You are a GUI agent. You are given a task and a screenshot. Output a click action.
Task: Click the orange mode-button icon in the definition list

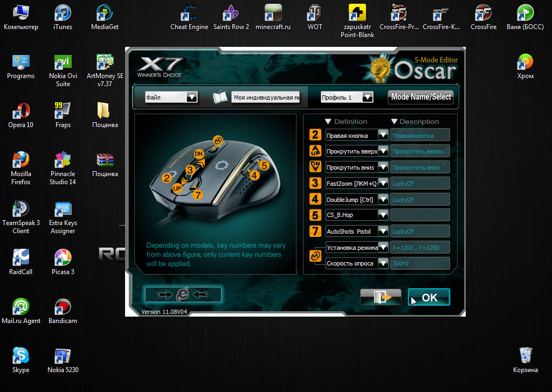(x=315, y=255)
